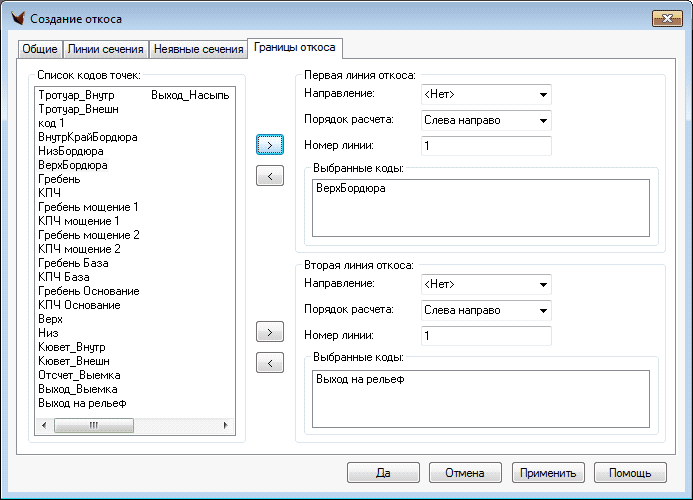The height and width of the screenshot is (500, 693).
Task: Go to the Неявные сечения tab
Action: [198, 49]
